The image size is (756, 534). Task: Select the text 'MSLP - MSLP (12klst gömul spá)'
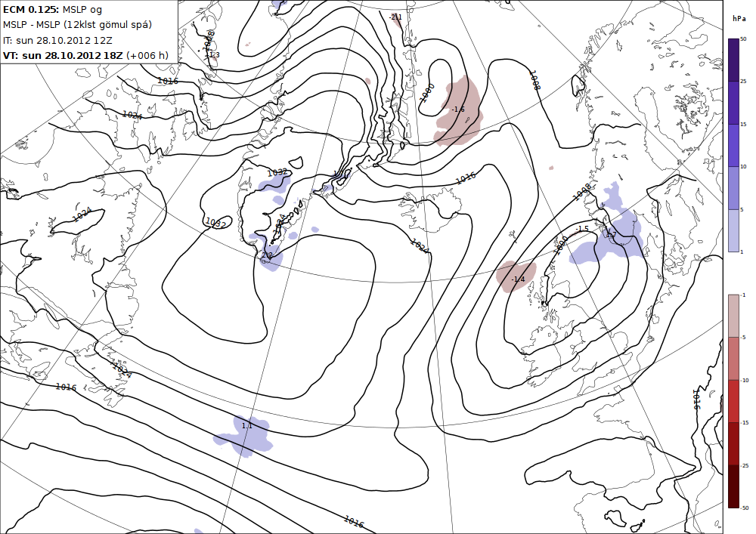click(77, 25)
